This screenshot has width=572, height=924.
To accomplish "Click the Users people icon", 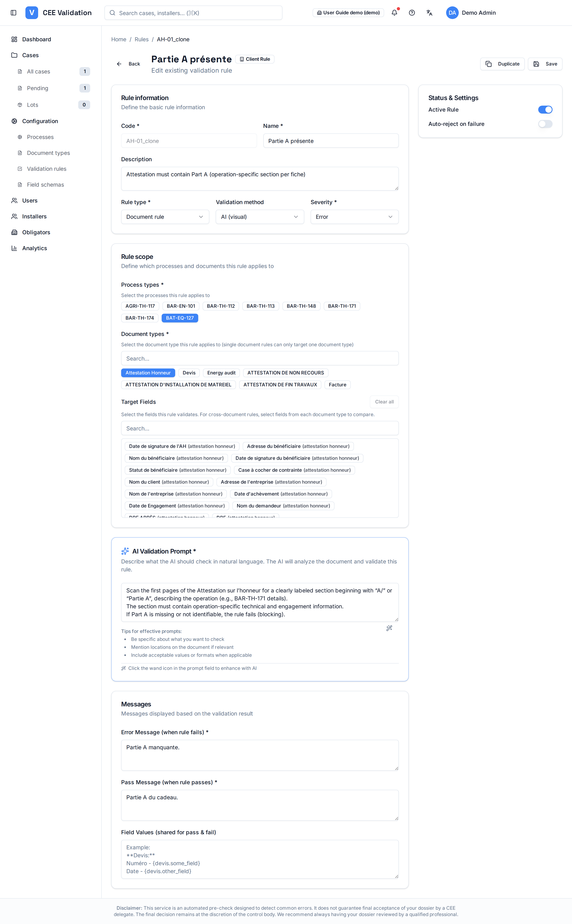I will [x=14, y=200].
